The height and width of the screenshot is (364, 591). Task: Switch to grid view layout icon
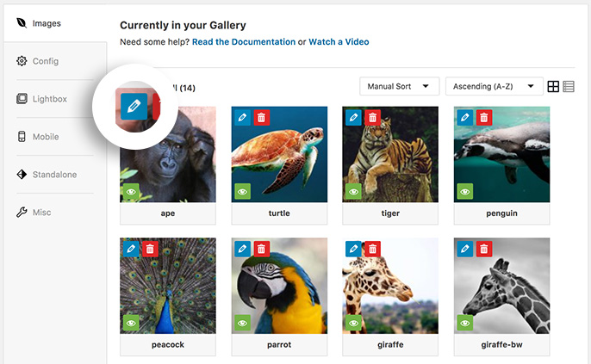pyautogui.click(x=554, y=87)
